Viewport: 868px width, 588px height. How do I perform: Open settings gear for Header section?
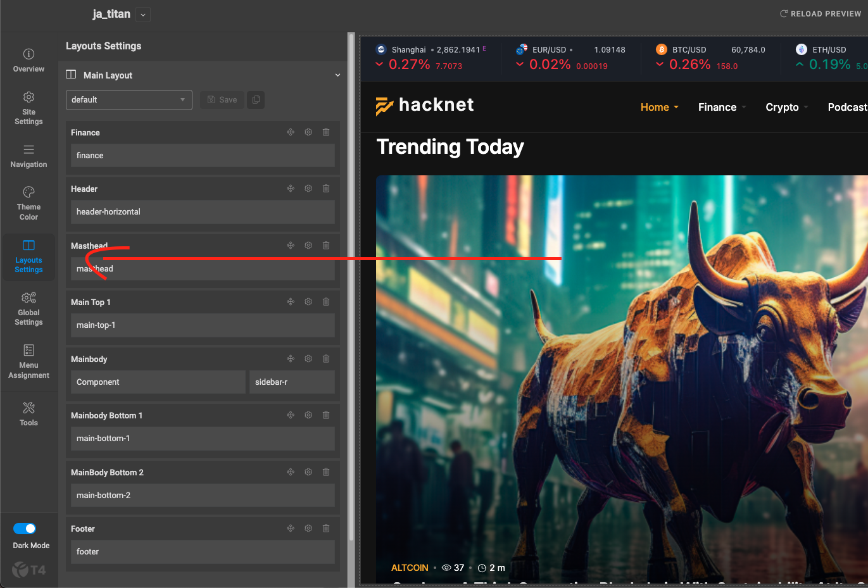point(308,189)
